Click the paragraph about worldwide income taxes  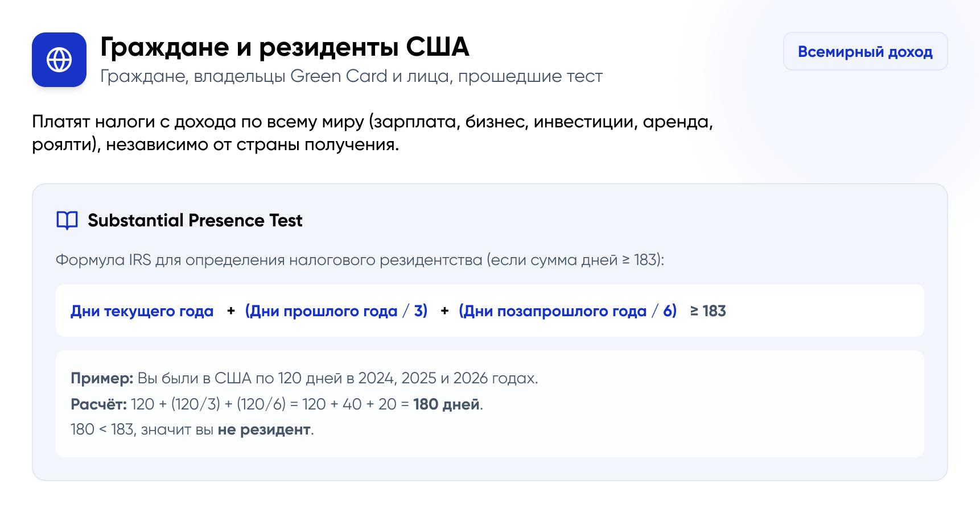[x=372, y=133]
